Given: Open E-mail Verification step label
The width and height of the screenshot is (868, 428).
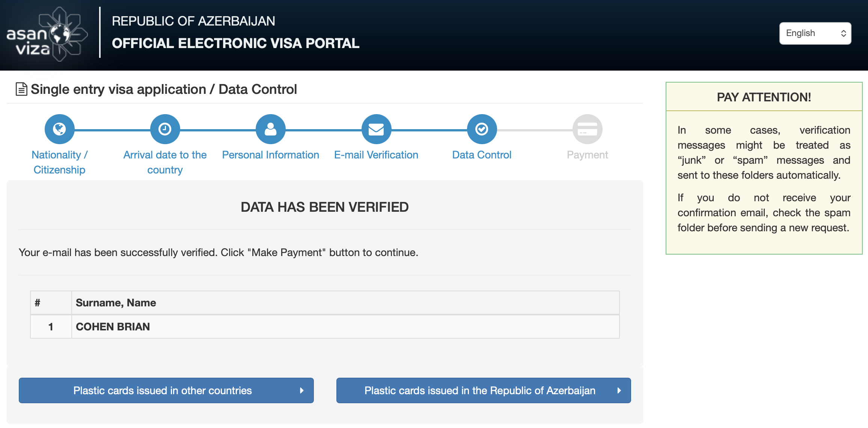Looking at the screenshot, I should coord(376,155).
